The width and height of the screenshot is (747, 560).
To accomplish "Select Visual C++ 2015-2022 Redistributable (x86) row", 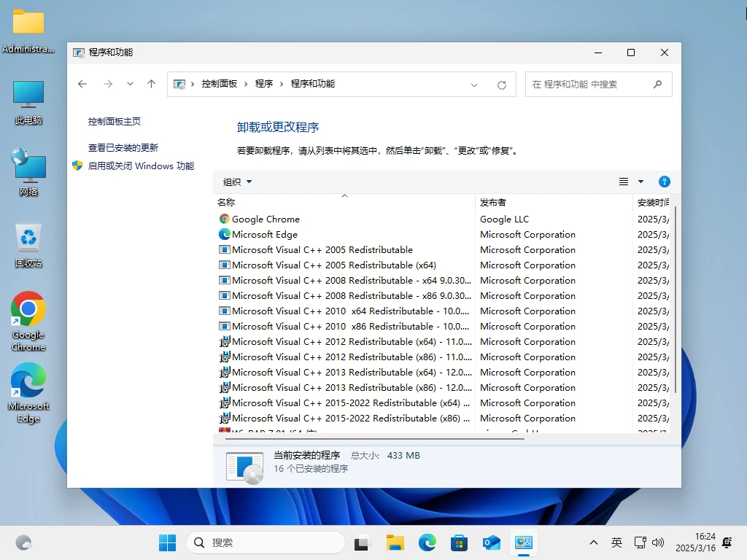I will 344,418.
